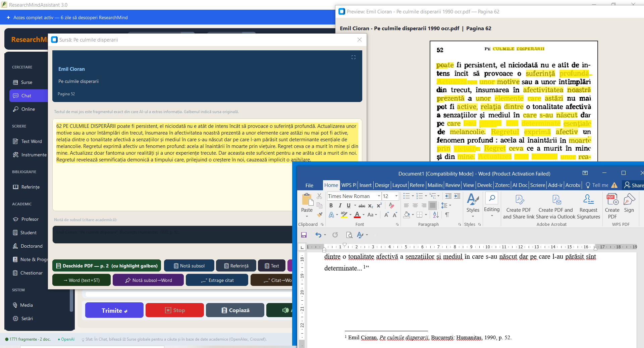Open the Insert tab in Word
Viewport: 644px width, 348px height.
tap(365, 185)
